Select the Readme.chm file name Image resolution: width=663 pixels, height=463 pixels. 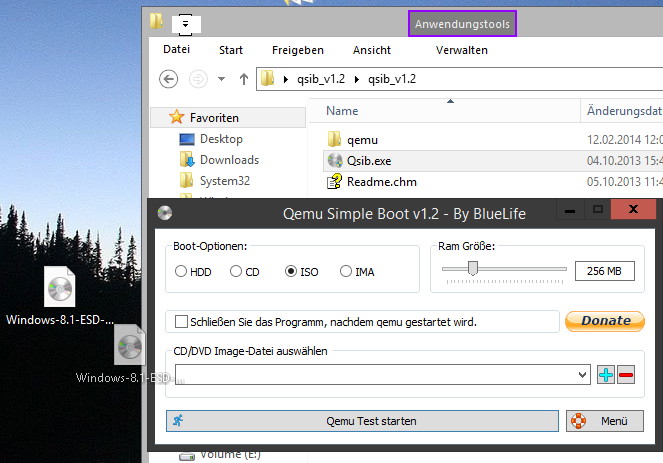tap(381, 182)
